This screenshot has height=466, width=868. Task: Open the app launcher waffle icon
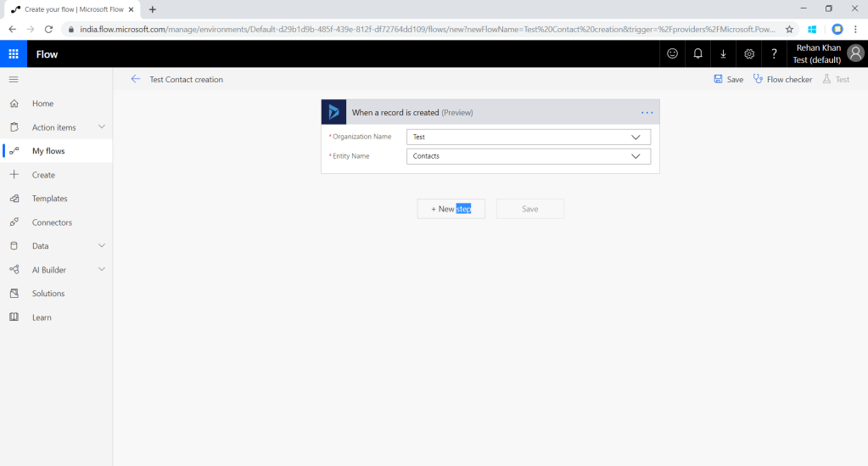14,53
